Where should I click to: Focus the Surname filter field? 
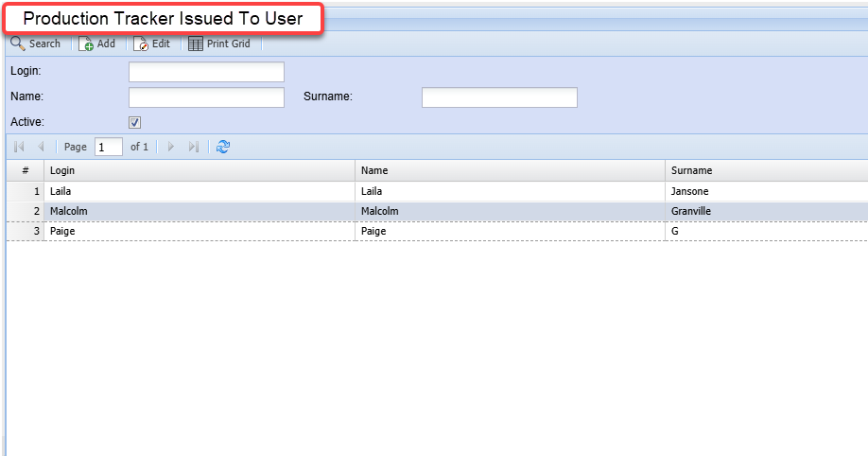point(499,97)
